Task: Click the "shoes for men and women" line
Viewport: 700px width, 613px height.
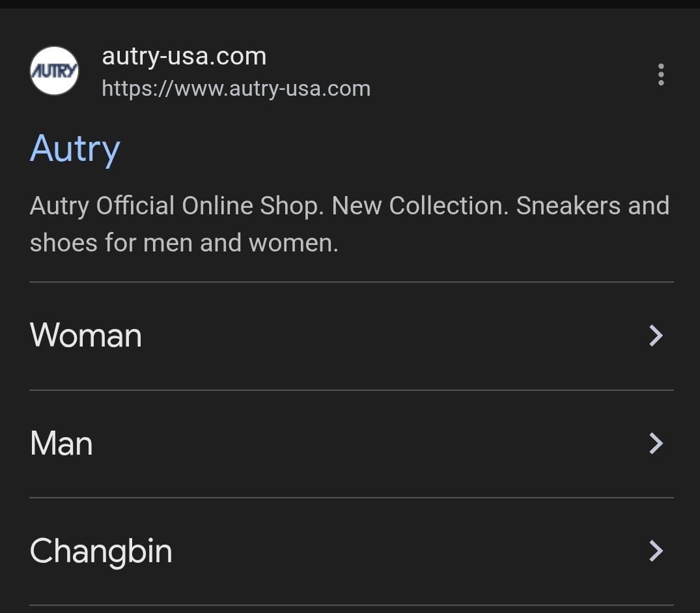Action: point(184,243)
